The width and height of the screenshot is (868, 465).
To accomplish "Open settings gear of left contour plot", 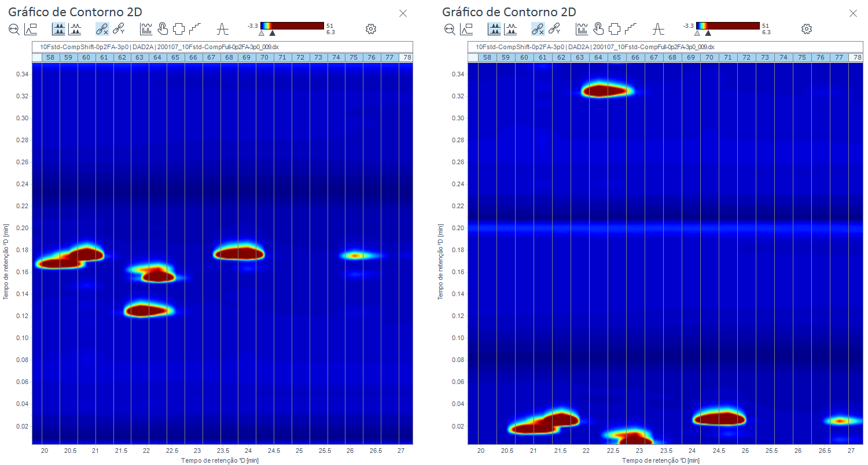I will pyautogui.click(x=371, y=28).
